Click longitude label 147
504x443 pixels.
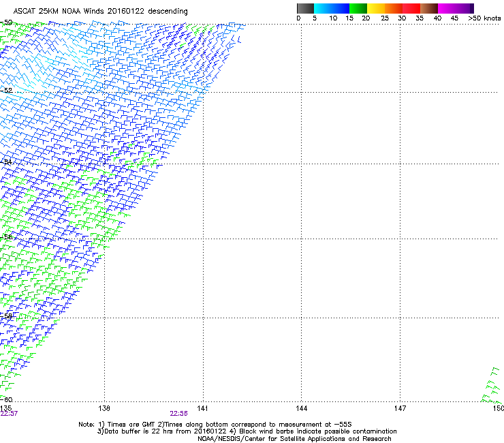[400, 408]
